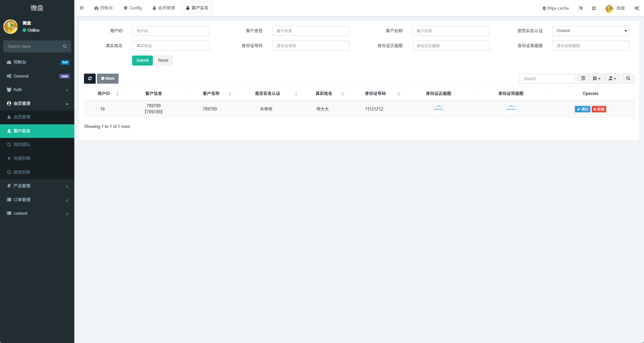Viewport: 644px width, 343px height.
Task: Open the 是否实名认证 Choose dropdown
Action: (x=590, y=31)
